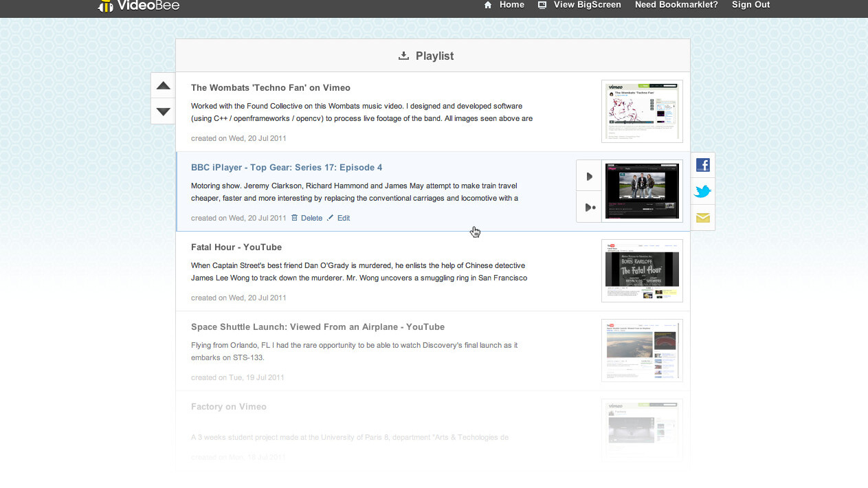The height and width of the screenshot is (488, 868).
Task: Share the video on Facebook
Action: tap(702, 165)
